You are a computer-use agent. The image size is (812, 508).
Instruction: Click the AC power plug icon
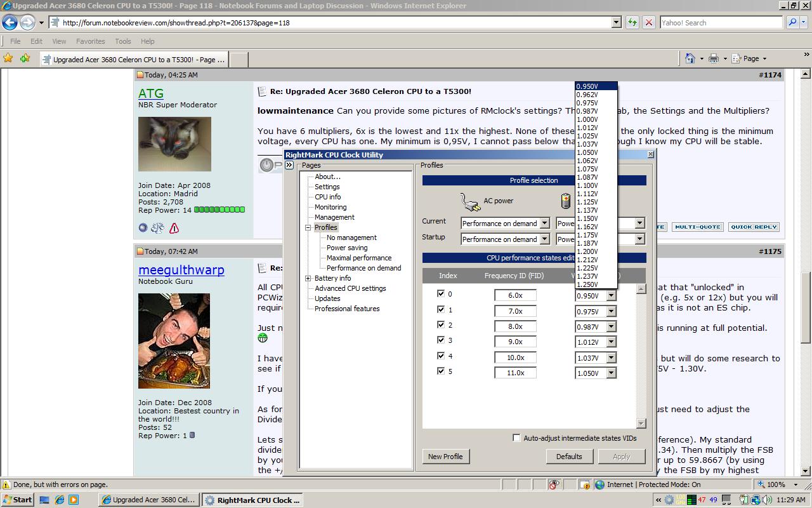pos(470,201)
